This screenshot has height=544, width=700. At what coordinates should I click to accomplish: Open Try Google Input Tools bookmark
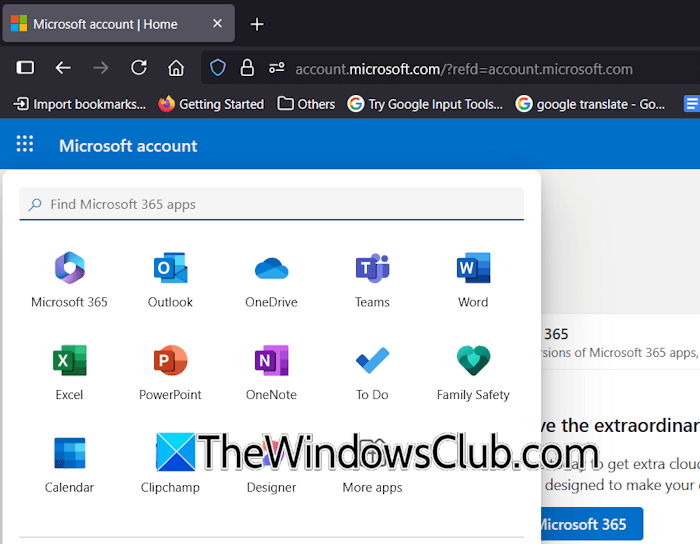point(425,104)
